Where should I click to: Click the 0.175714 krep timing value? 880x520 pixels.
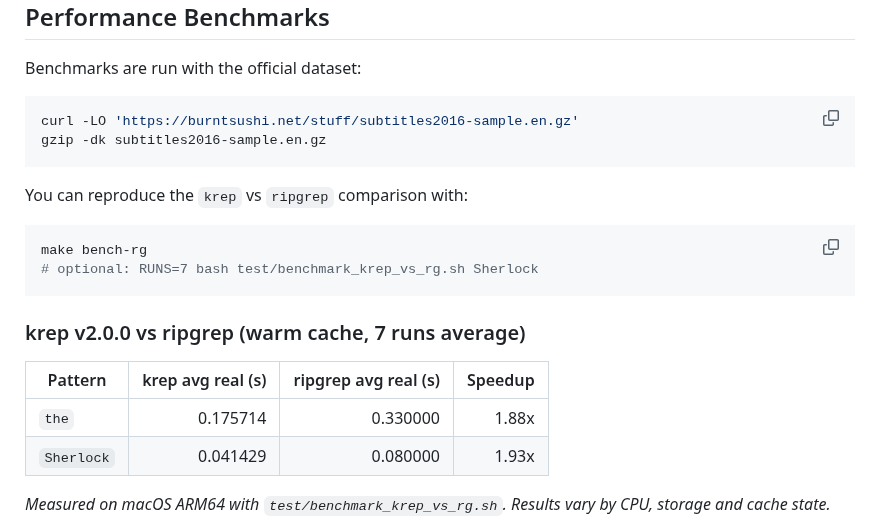(232, 418)
